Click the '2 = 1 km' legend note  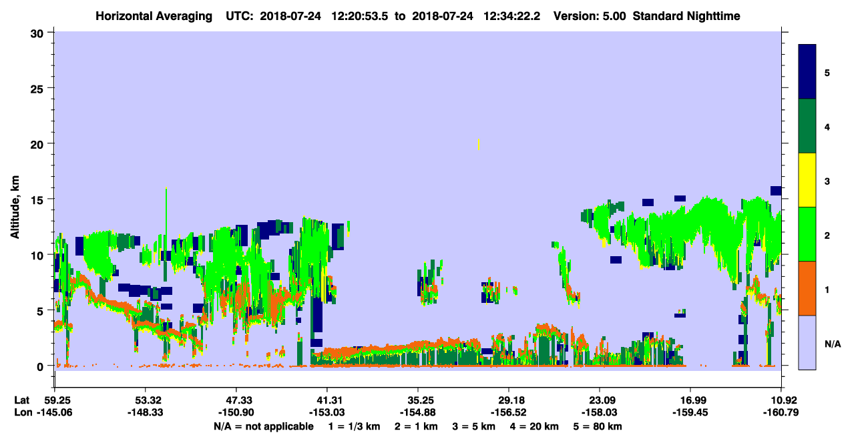[x=416, y=426]
